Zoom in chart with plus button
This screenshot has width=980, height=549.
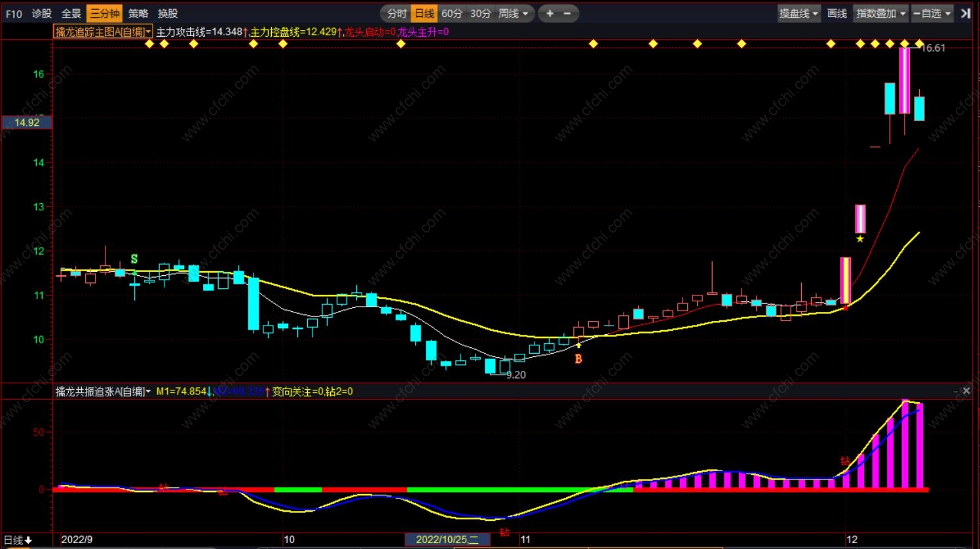(550, 13)
